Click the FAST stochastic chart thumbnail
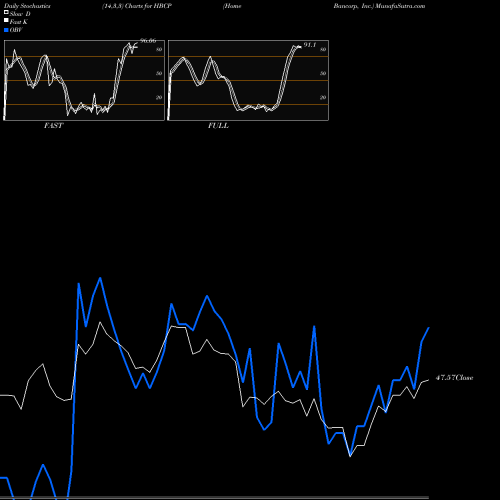 coord(84,80)
